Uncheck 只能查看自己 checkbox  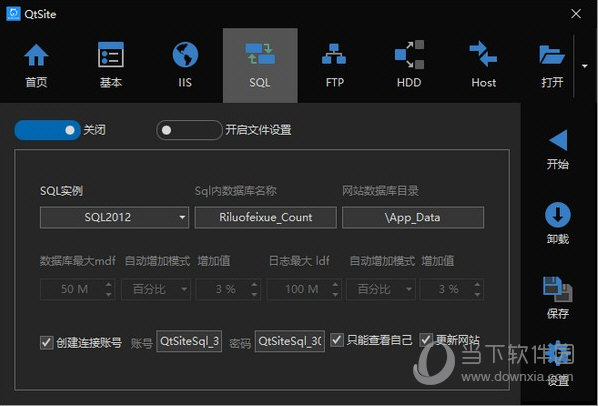pyautogui.click(x=337, y=340)
